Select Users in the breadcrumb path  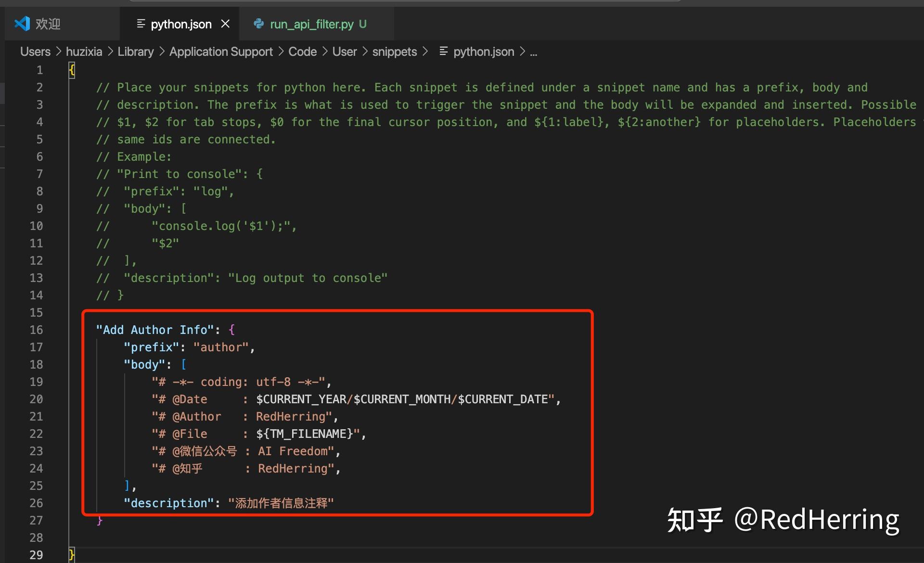35,51
